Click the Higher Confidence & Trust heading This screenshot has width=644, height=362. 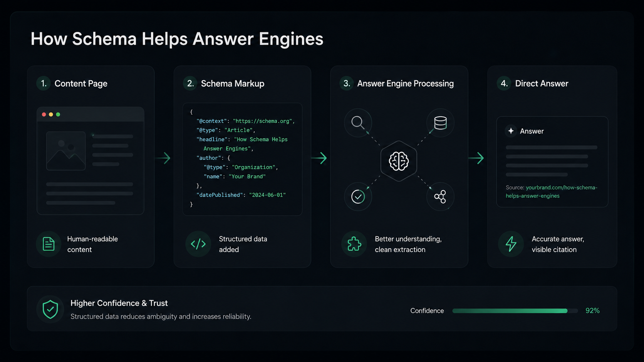click(x=119, y=303)
